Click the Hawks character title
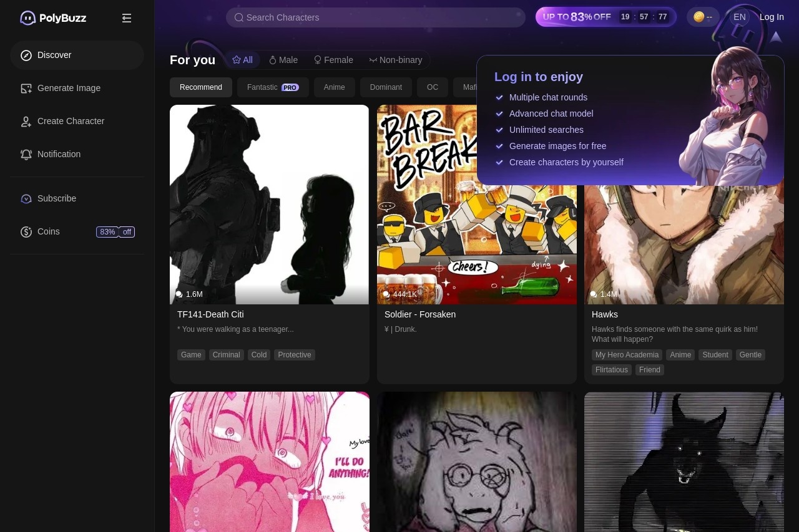799x532 pixels. [x=605, y=314]
